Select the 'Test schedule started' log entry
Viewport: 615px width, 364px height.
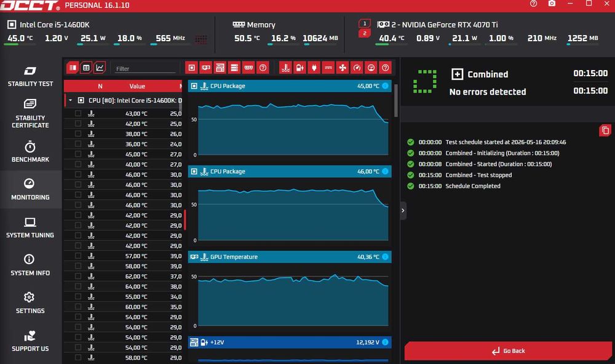point(506,142)
